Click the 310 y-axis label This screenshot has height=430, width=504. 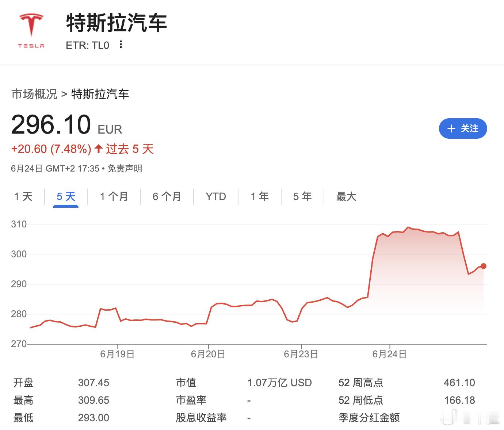(x=19, y=224)
